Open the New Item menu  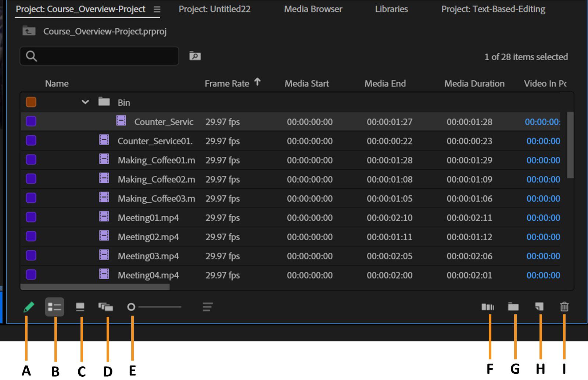539,307
